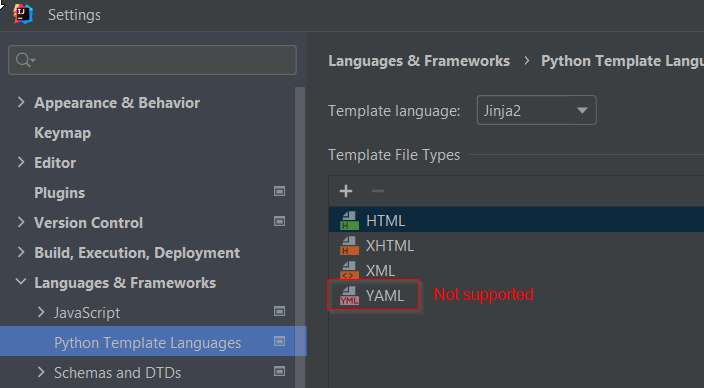Click the search magnifier icon

coord(24,59)
